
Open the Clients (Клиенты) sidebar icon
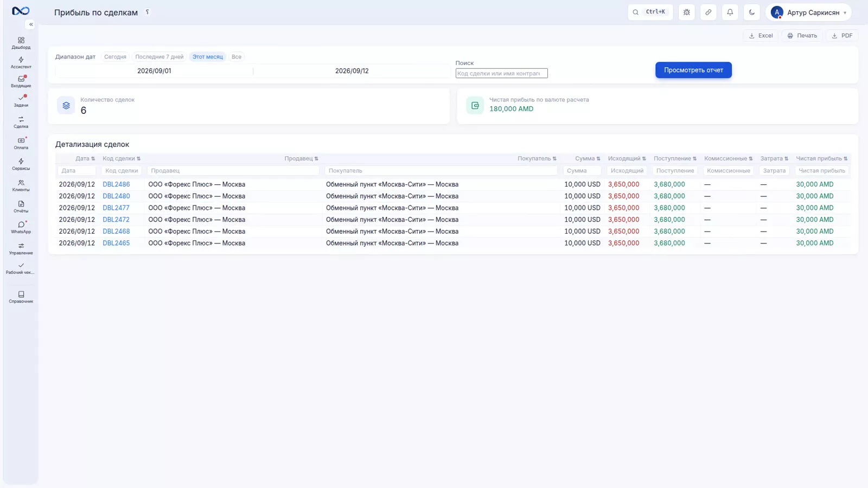(x=21, y=185)
